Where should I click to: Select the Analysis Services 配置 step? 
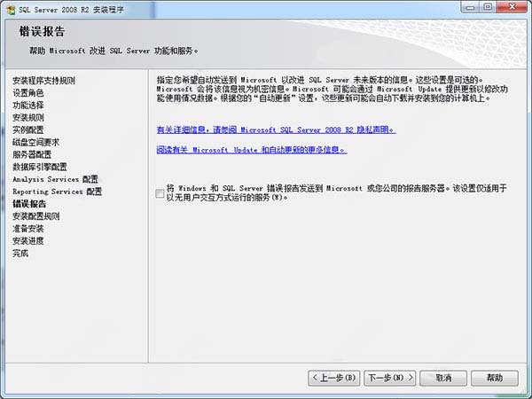(55, 179)
